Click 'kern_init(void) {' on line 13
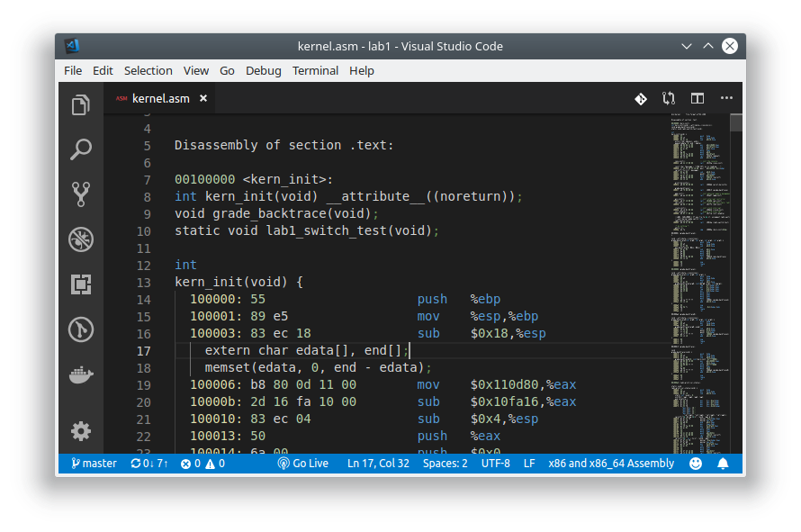This screenshot has width=801, height=532. pos(238,282)
